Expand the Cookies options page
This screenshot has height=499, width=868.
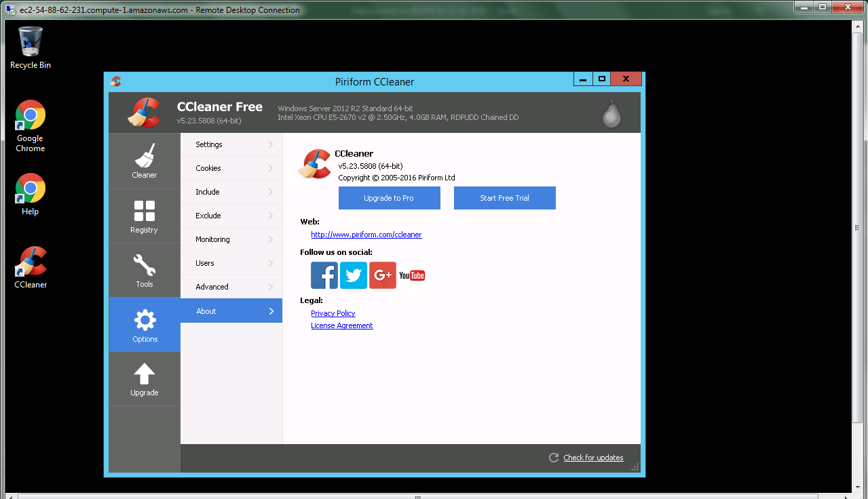click(x=231, y=168)
